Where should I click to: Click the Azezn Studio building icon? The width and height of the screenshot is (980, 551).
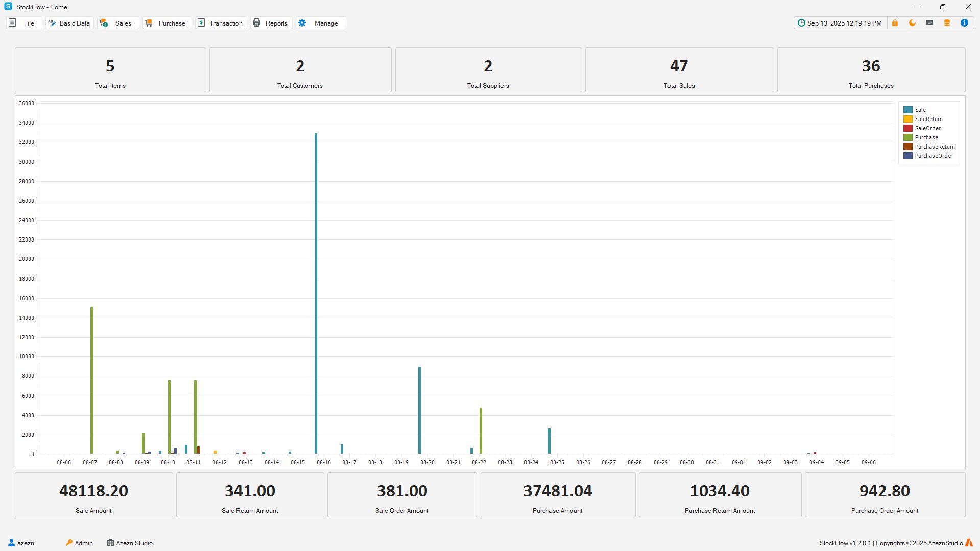[x=110, y=543]
